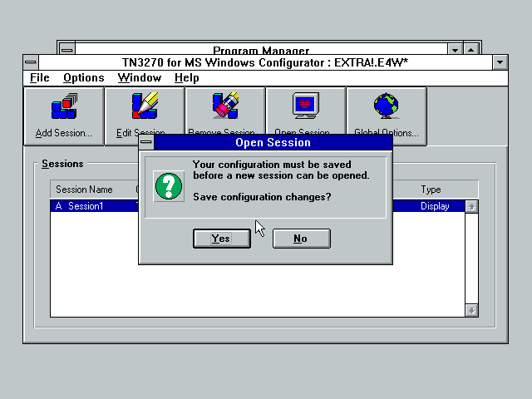Click the Display type cell of Session1
Image resolution: width=532 pixels, height=399 pixels.
pyautogui.click(x=435, y=206)
